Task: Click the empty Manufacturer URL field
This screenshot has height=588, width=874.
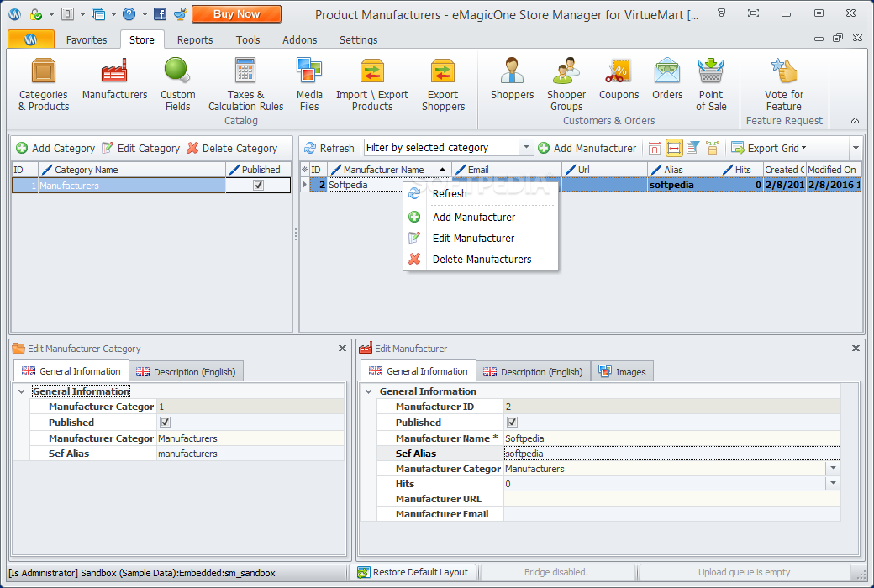Action: (x=671, y=499)
